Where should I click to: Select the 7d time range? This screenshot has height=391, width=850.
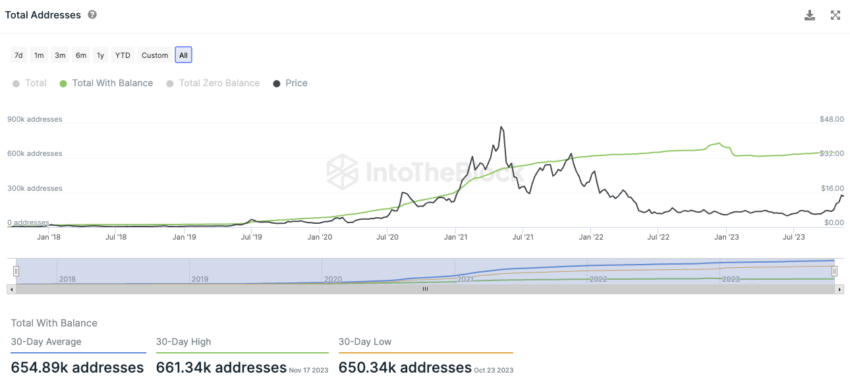[x=18, y=55]
